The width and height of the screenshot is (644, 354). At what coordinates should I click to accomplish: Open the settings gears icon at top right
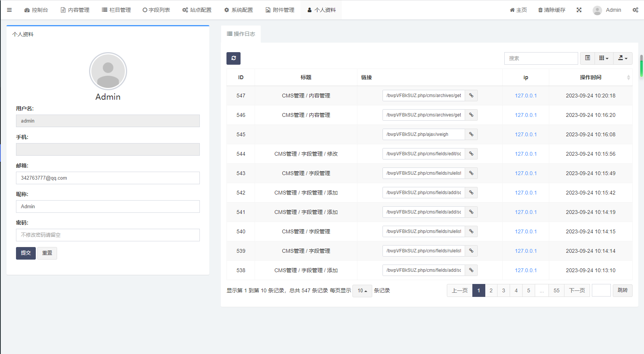[635, 10]
